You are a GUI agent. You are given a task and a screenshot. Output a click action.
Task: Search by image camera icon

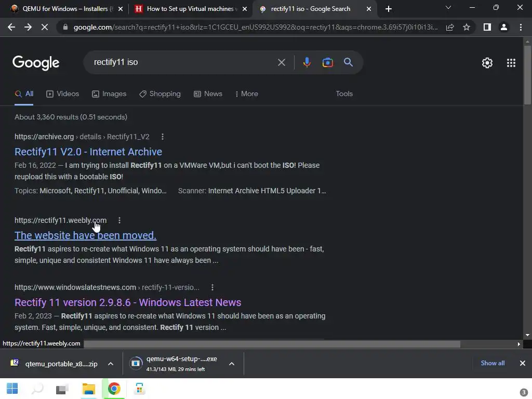(327, 62)
